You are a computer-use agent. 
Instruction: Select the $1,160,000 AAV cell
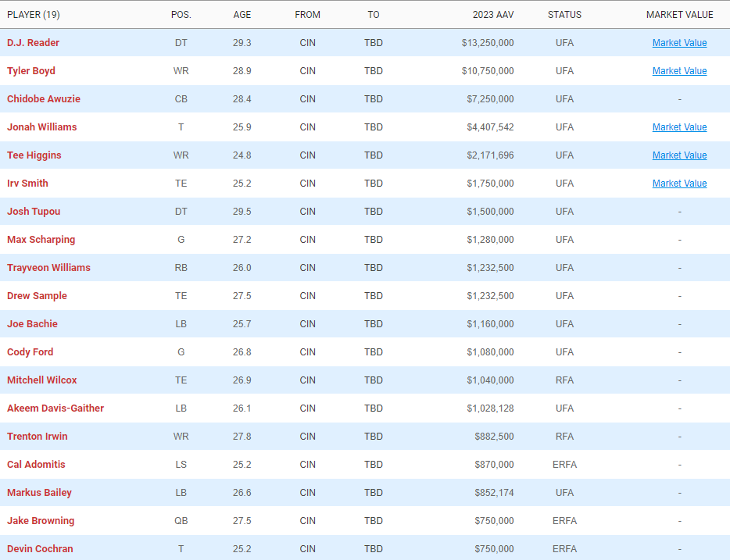pyautogui.click(x=490, y=324)
